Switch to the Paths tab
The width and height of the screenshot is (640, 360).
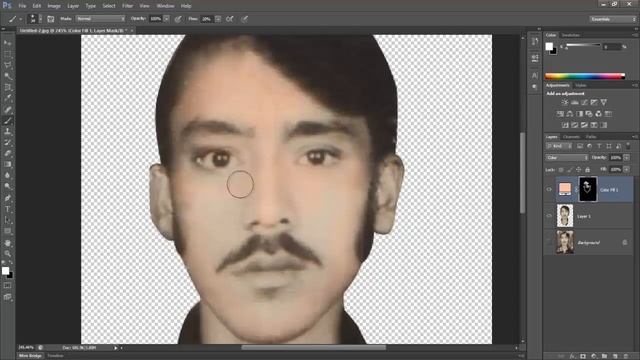click(591, 137)
